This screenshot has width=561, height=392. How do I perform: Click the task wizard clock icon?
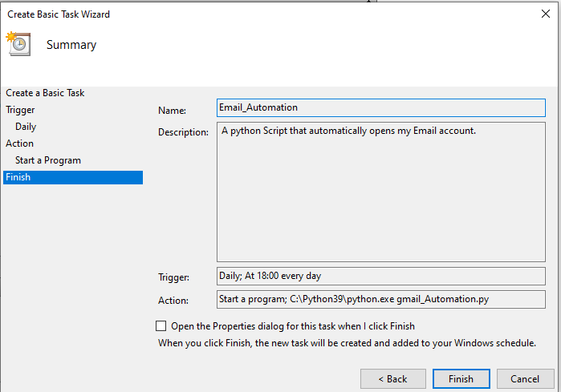pos(18,43)
